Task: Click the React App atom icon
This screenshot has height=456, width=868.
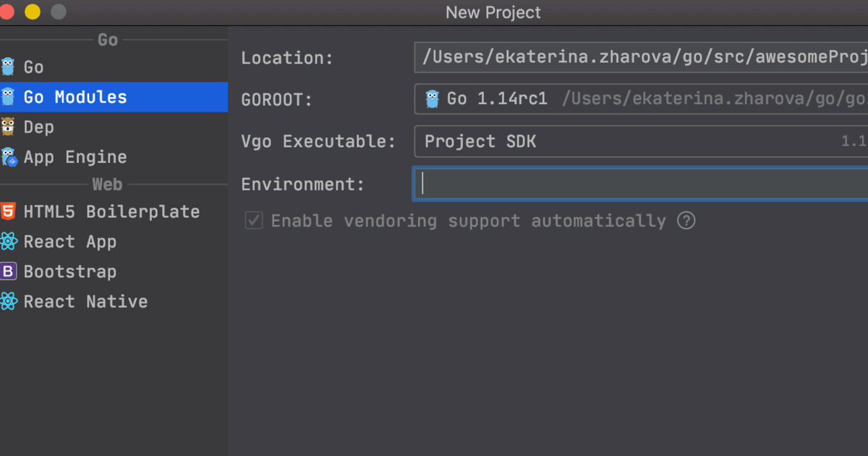Action: pyautogui.click(x=8, y=242)
